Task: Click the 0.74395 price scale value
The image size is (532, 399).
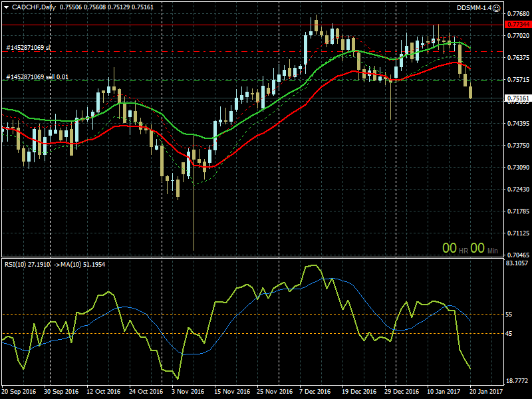Action: [518, 124]
